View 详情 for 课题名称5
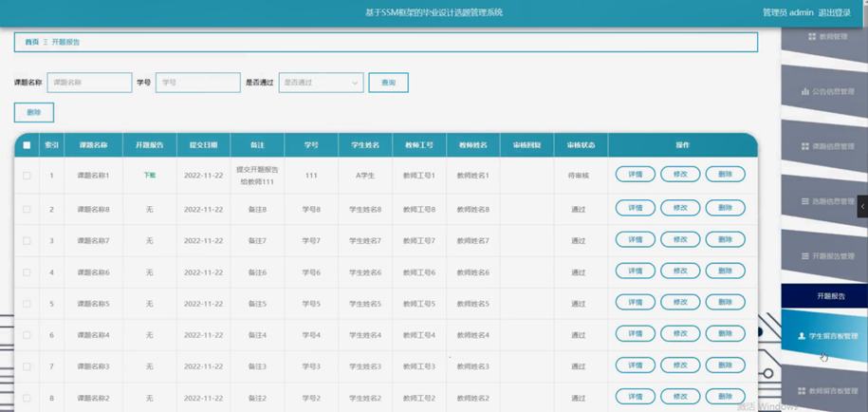 [x=636, y=302]
